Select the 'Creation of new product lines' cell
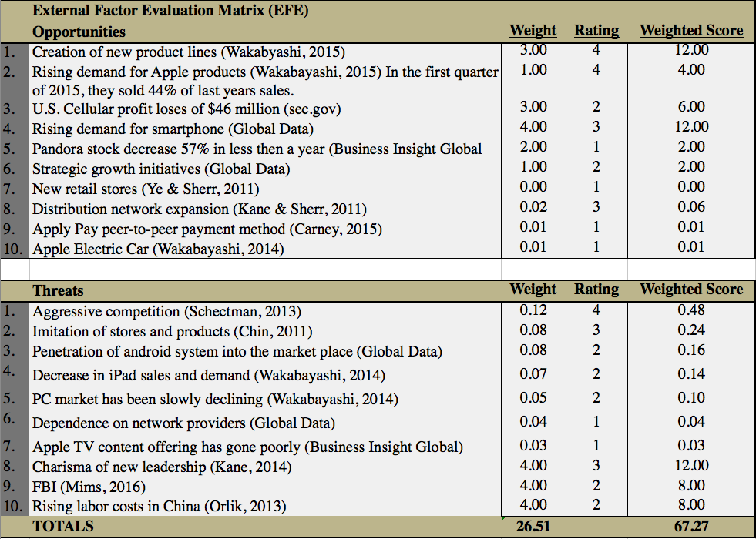756x539 pixels. pyautogui.click(x=189, y=52)
